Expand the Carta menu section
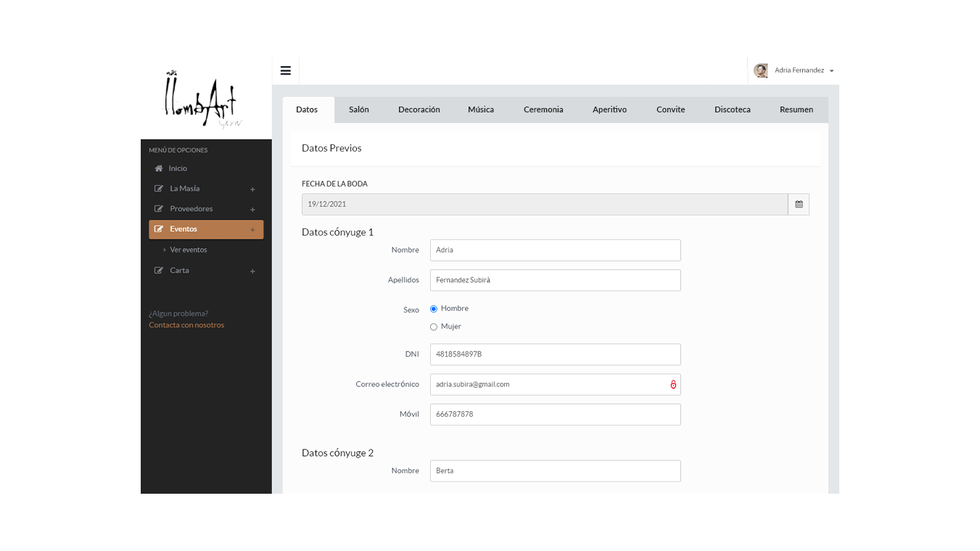980x551 pixels. click(252, 270)
